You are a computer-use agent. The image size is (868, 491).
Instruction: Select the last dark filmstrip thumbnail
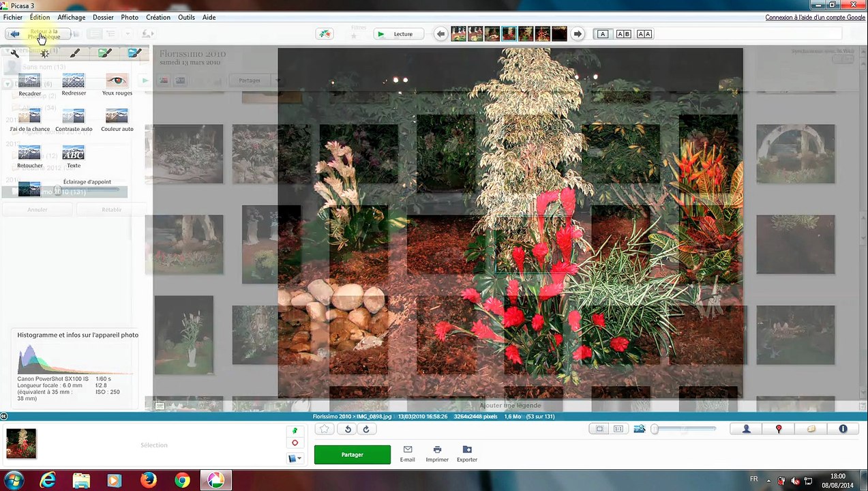click(x=559, y=33)
